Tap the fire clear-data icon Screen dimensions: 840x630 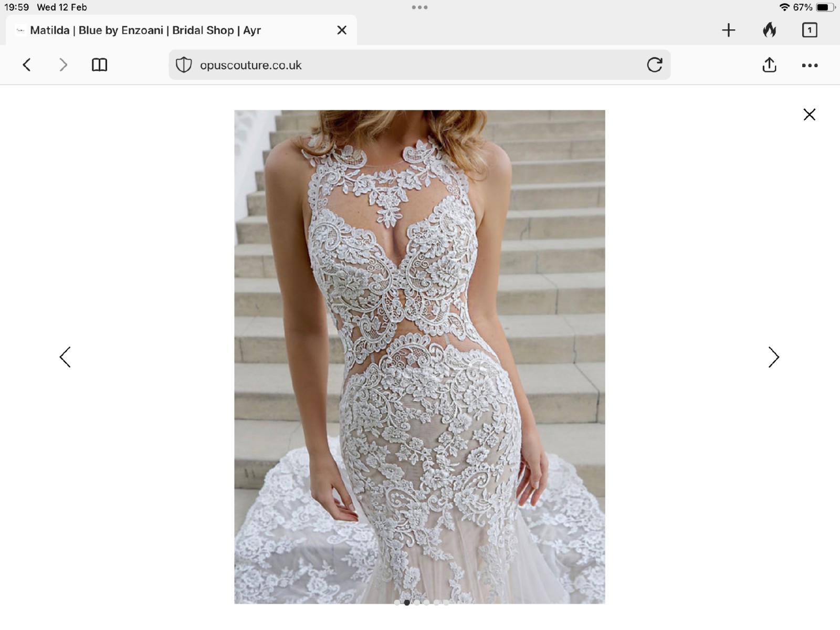769,30
